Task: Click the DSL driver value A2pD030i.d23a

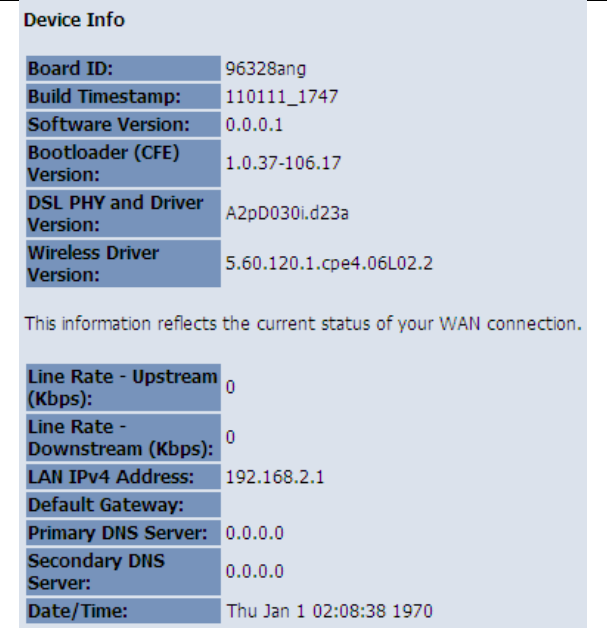Action: (x=278, y=212)
